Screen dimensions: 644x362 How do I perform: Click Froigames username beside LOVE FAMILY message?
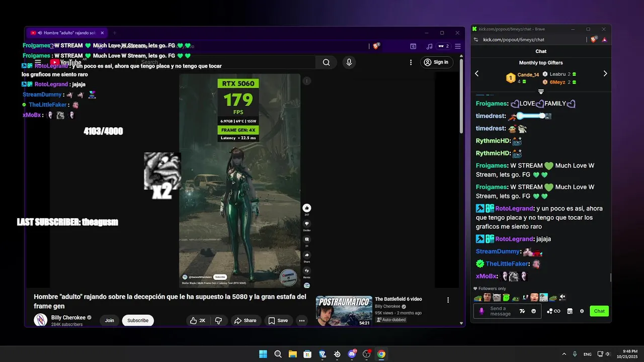click(492, 104)
